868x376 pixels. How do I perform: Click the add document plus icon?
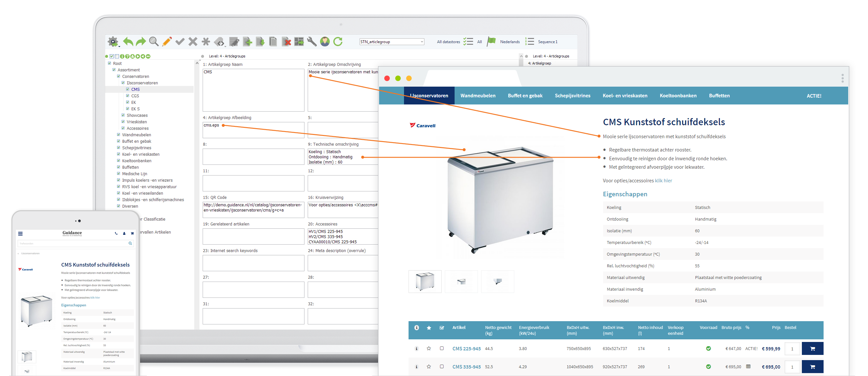coord(247,42)
